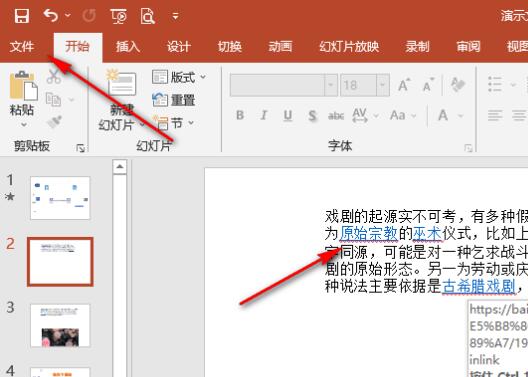Expand the 粘贴 options dropdown arrow

[x=24, y=125]
